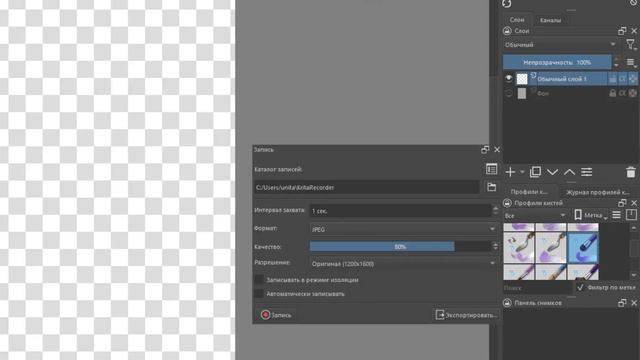Step brush presets scrollbar down arrow
The image size is (640, 360).
pos(634,275)
